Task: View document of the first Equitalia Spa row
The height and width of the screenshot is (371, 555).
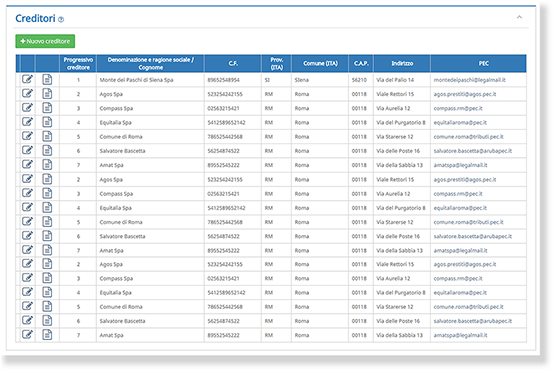Action: (47, 122)
